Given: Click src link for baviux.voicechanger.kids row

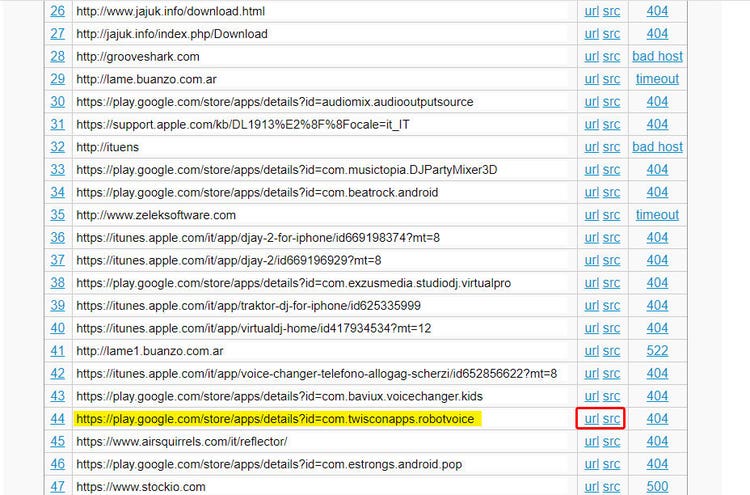Looking at the screenshot, I should click(611, 396).
